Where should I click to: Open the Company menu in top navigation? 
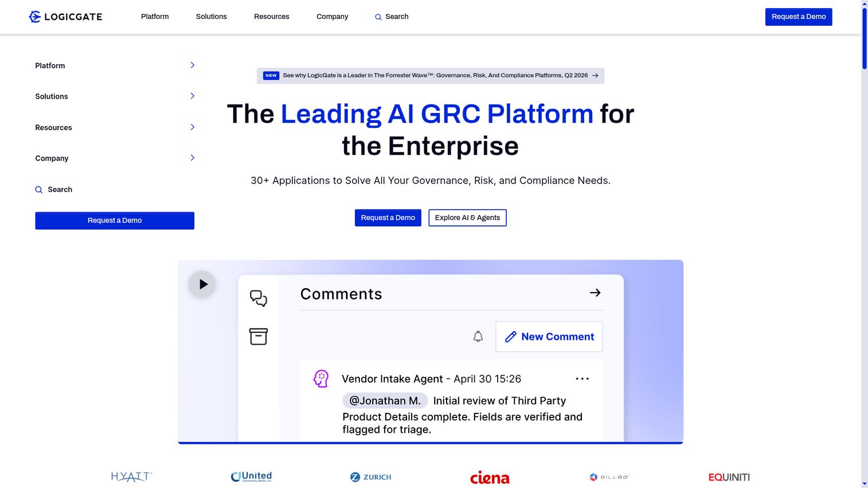tap(333, 17)
